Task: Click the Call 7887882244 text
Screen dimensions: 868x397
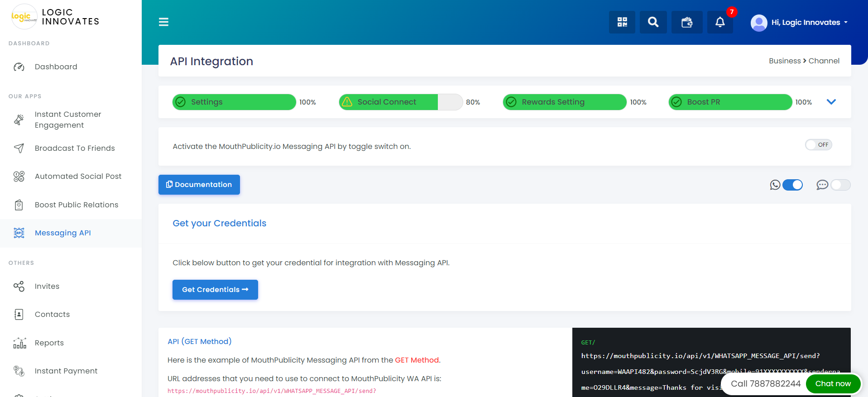Action: (766, 384)
